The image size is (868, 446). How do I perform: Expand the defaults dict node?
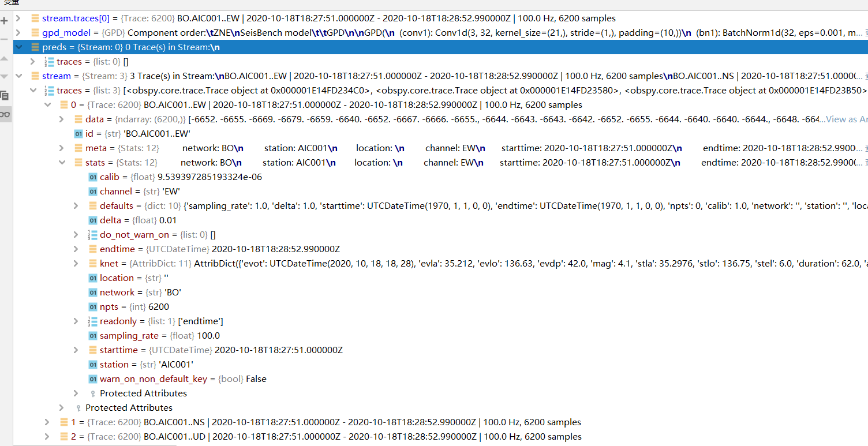coord(76,205)
